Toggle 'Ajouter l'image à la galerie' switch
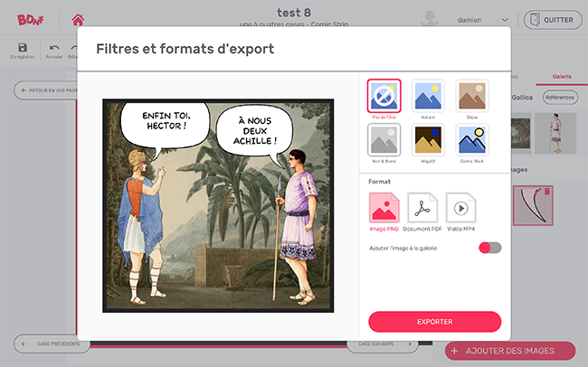588x367 pixels. click(x=489, y=248)
